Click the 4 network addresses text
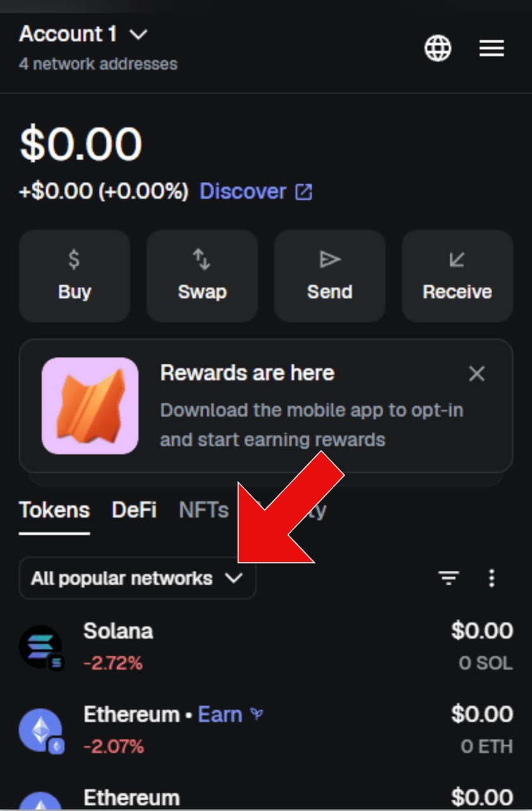Screen dimensions: 532x811 click(98, 64)
